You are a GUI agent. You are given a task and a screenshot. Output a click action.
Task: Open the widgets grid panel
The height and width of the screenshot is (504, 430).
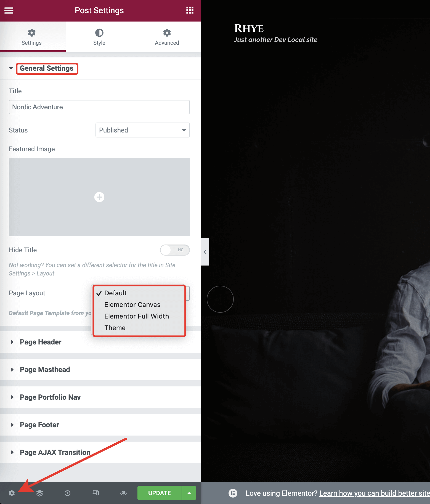point(190,10)
